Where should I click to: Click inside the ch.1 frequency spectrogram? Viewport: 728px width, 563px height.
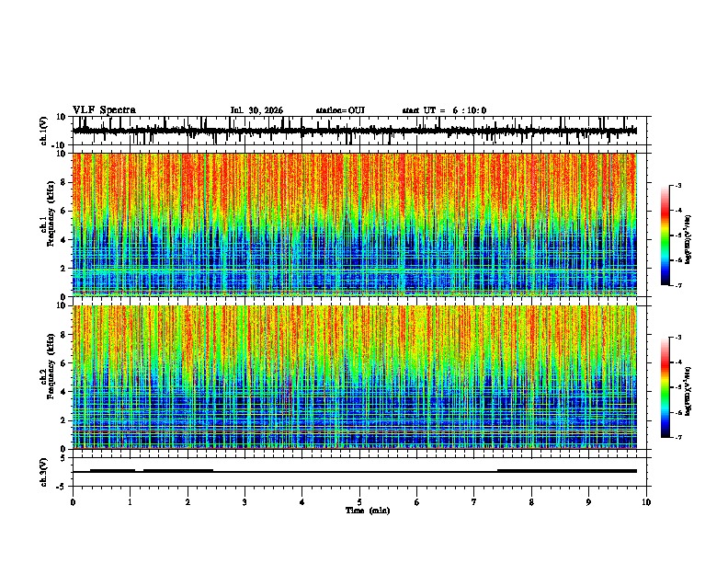coord(355,224)
